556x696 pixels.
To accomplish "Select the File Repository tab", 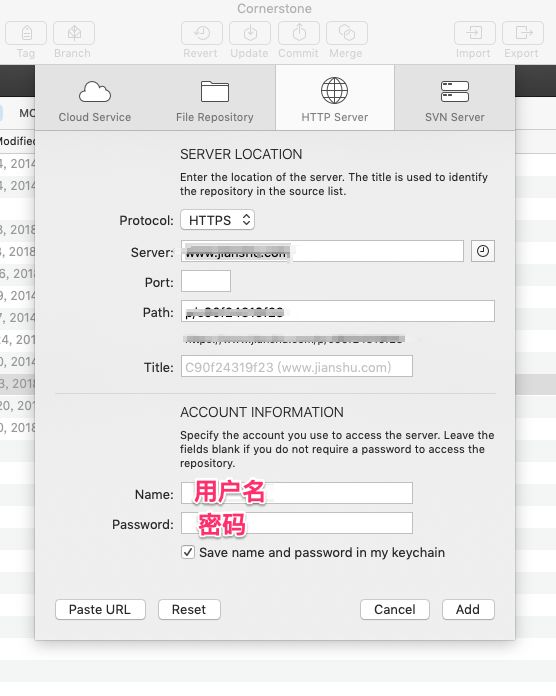I will point(215,99).
